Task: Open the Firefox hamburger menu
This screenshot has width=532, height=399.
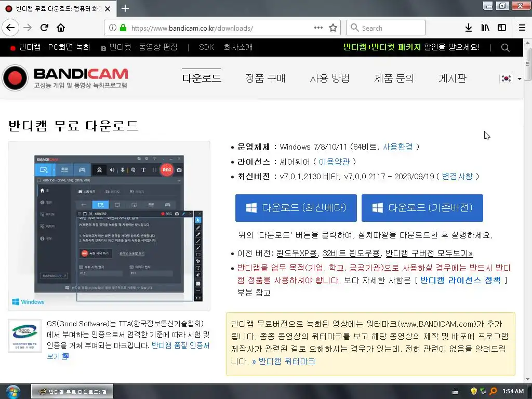Action: (x=522, y=28)
